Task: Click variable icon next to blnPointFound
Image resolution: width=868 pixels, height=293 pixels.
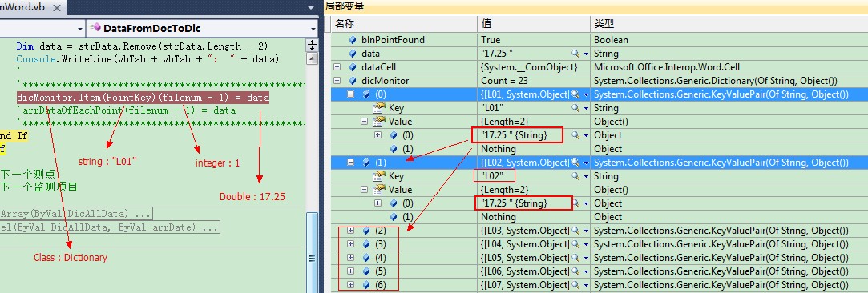Action: [353, 40]
